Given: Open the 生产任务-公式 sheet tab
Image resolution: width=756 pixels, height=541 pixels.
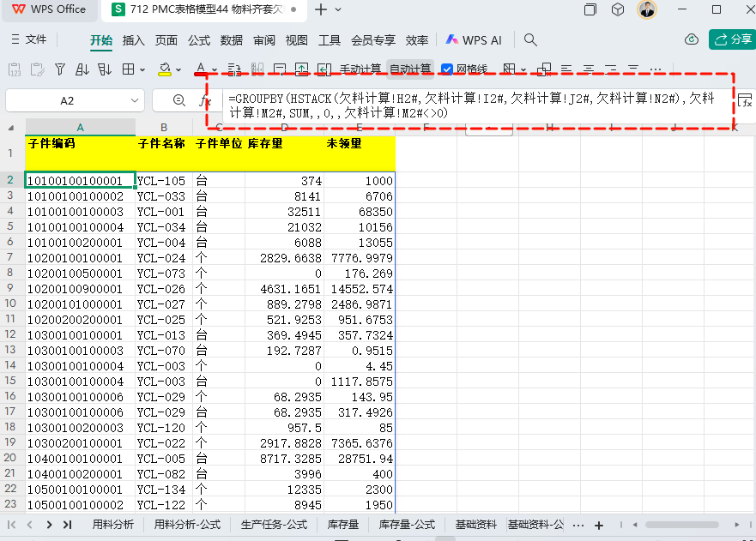Looking at the screenshot, I should tap(274, 525).
